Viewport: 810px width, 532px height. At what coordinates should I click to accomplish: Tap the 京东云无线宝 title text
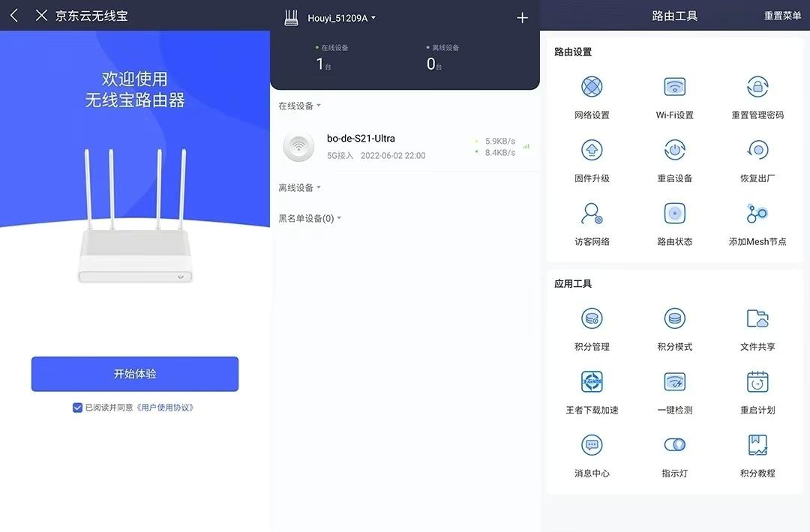[x=91, y=16]
